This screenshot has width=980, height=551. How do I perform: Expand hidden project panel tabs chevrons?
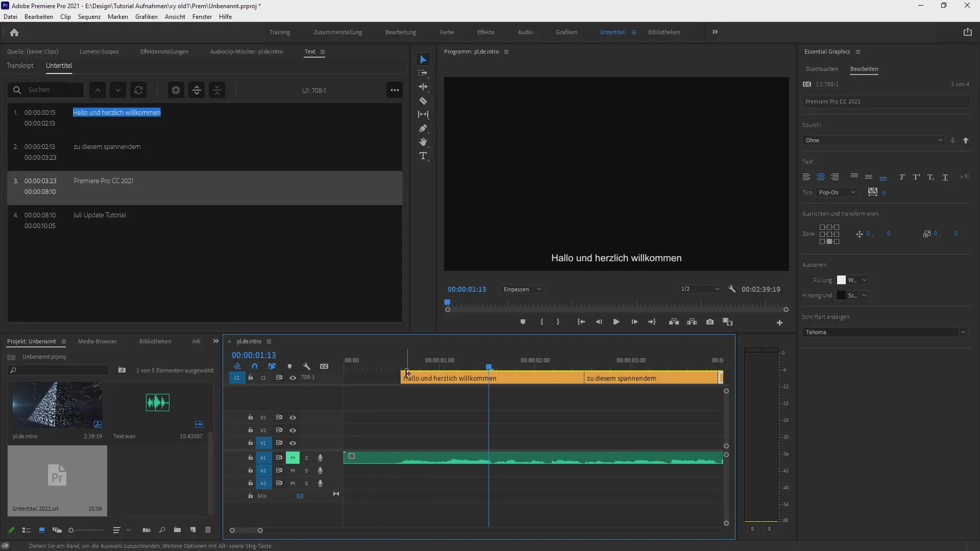click(x=215, y=341)
